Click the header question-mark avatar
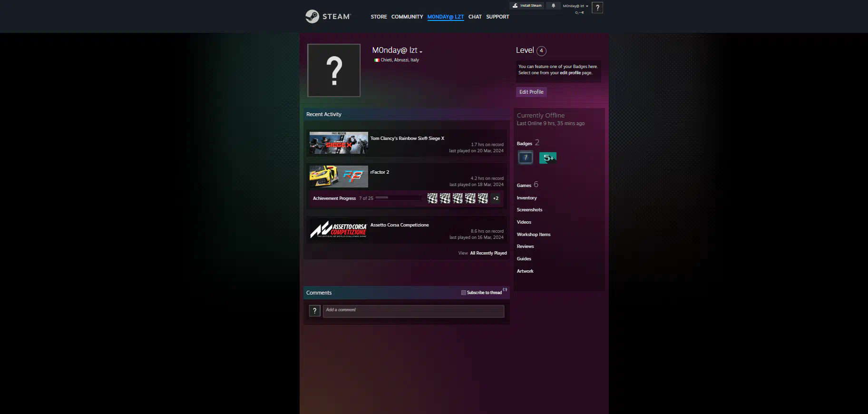 (x=597, y=8)
